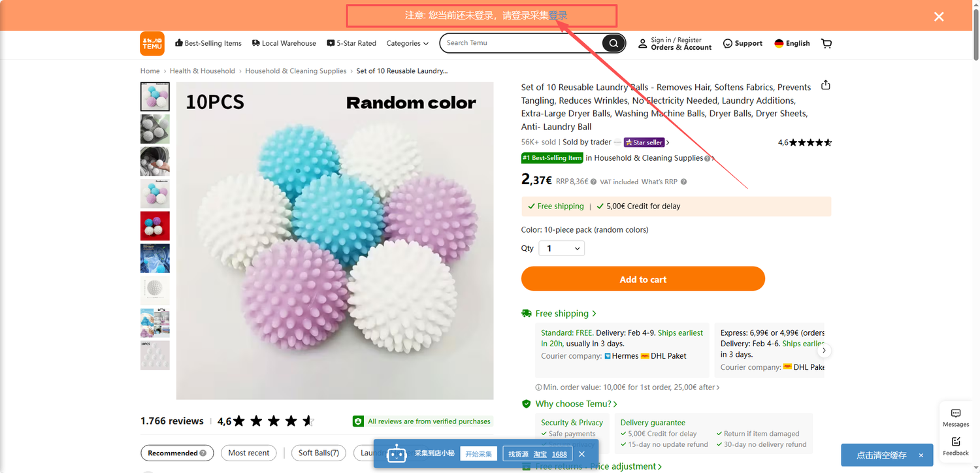This screenshot has height=473, width=980.
Task: Go to Local Warehouse section
Action: 284,44
